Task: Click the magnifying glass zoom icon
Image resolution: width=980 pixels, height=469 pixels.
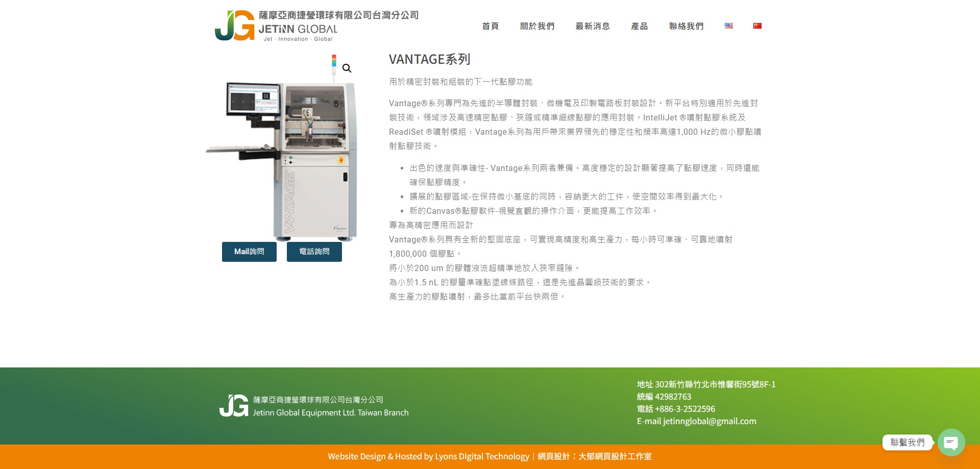Action: coord(347,68)
